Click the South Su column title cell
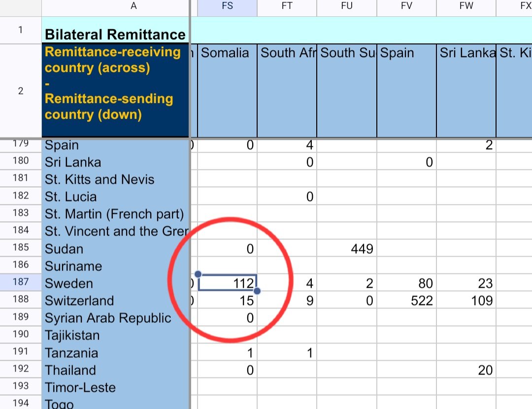 tap(347, 91)
